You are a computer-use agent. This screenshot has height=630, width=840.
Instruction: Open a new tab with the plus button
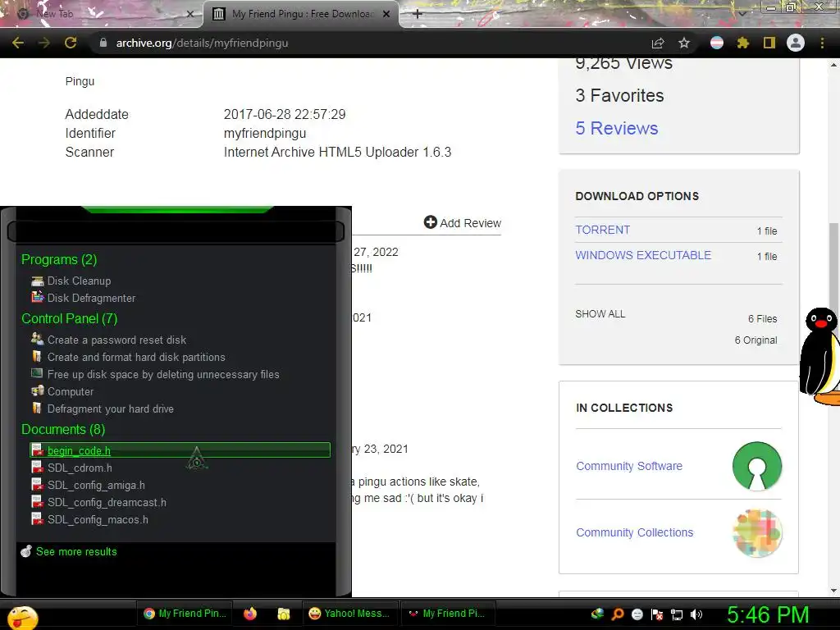tap(418, 14)
